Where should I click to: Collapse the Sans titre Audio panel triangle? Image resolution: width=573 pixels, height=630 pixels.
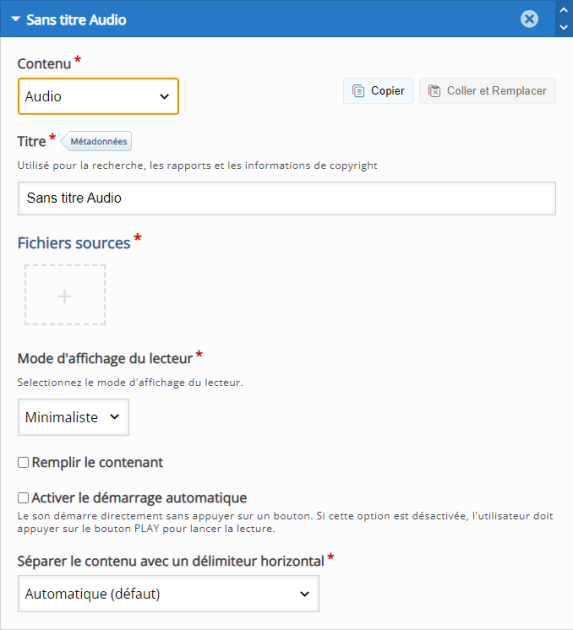point(16,19)
